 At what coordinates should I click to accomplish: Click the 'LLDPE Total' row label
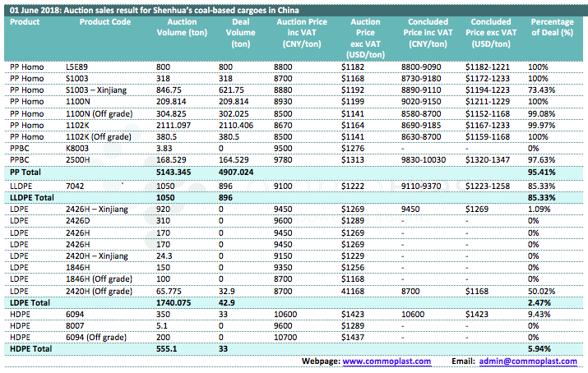(32, 198)
